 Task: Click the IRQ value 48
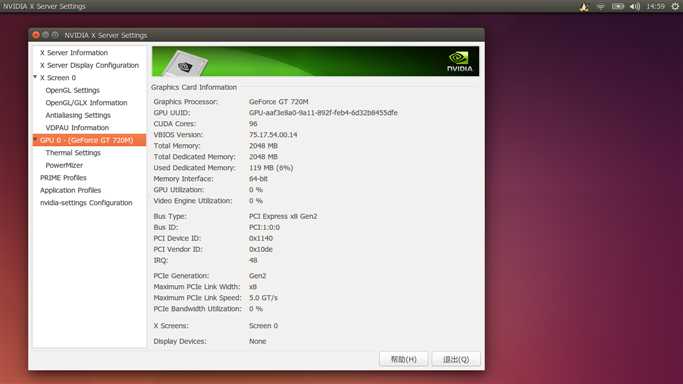pos(253,260)
